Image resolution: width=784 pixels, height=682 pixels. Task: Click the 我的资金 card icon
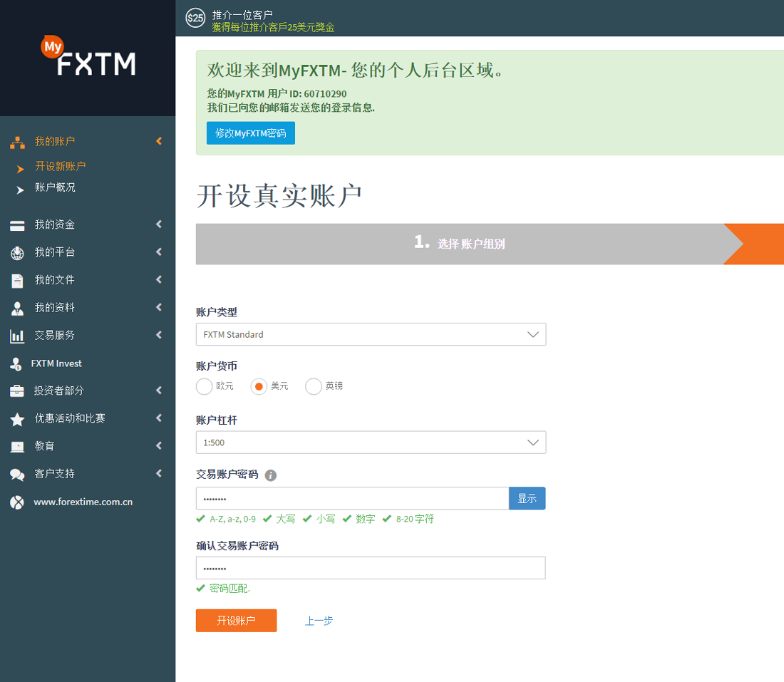[x=18, y=225]
